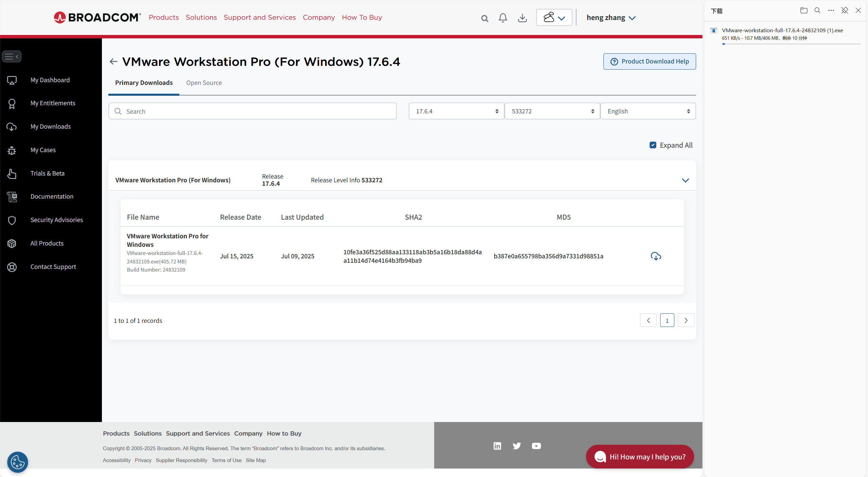Click the exe file icon in download panel
The height and width of the screenshot is (477, 868).
[x=714, y=31]
